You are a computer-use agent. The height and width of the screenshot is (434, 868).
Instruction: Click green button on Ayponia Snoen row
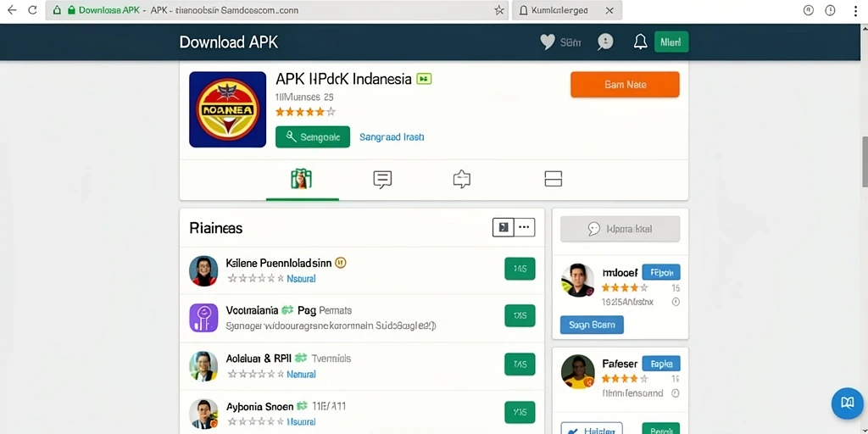point(520,413)
